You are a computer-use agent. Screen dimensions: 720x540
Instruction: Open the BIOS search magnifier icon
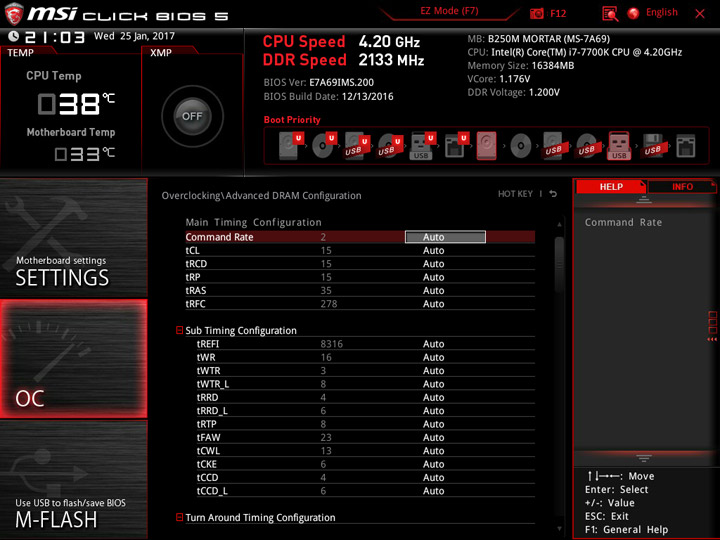pyautogui.click(x=610, y=14)
